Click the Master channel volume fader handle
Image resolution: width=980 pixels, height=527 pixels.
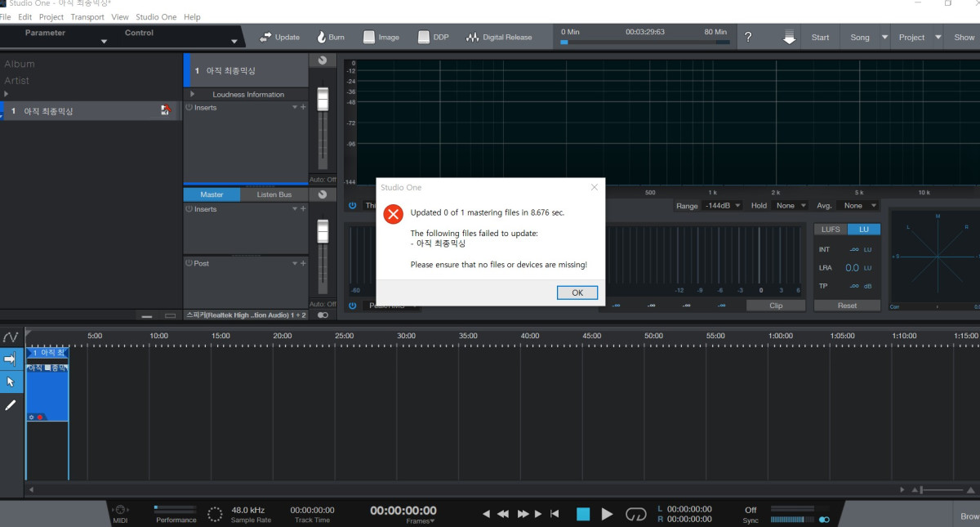[x=322, y=230]
